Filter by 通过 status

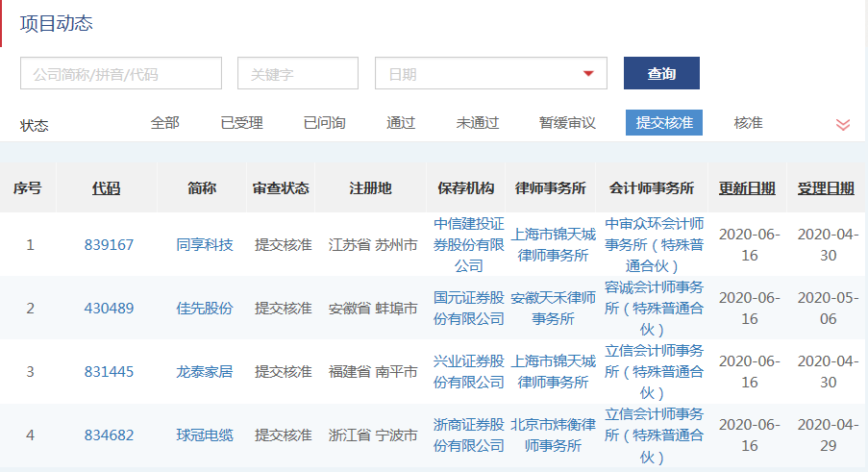coord(401,123)
